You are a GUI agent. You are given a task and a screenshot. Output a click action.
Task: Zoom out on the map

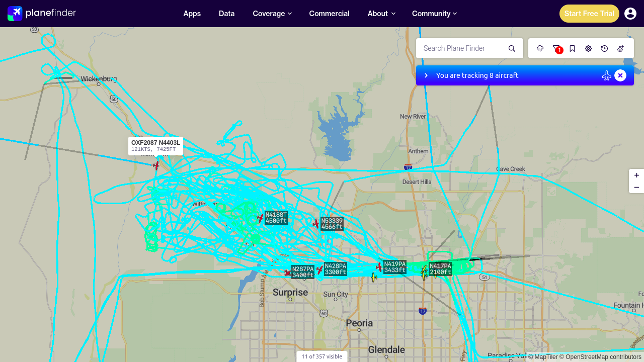coord(636,188)
